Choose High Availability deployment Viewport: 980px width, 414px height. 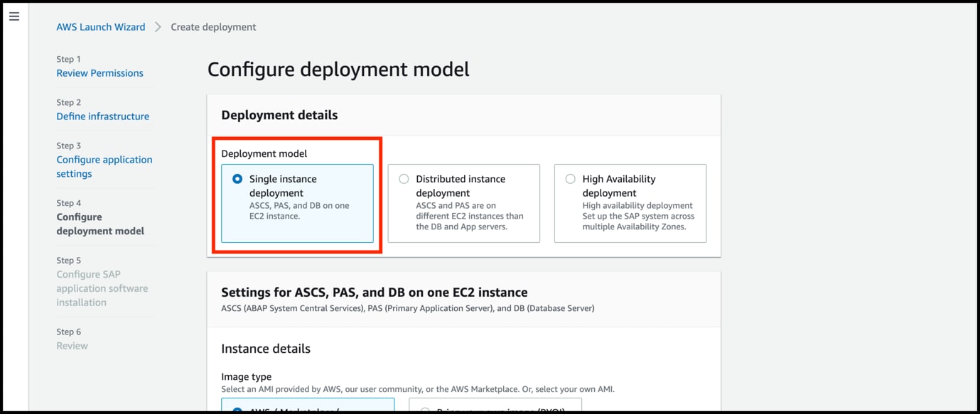click(x=570, y=178)
